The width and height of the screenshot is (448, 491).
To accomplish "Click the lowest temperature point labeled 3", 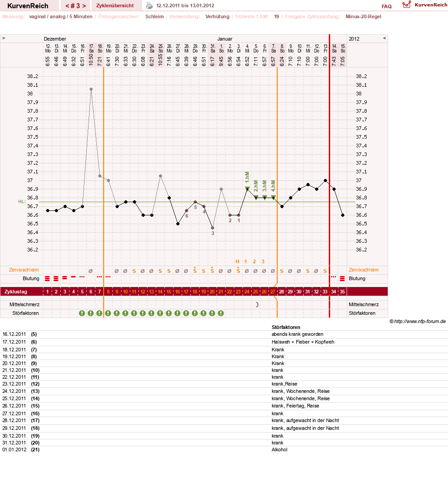I will point(212,228).
